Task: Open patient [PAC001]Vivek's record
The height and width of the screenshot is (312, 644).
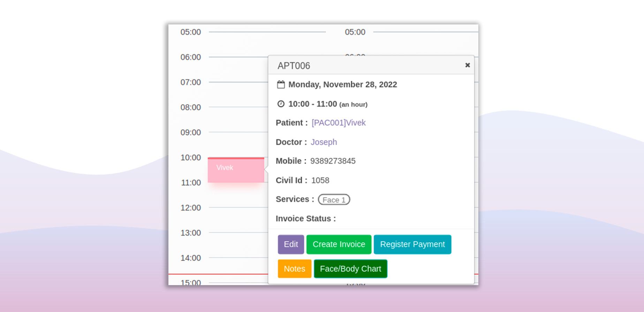Action: tap(338, 123)
